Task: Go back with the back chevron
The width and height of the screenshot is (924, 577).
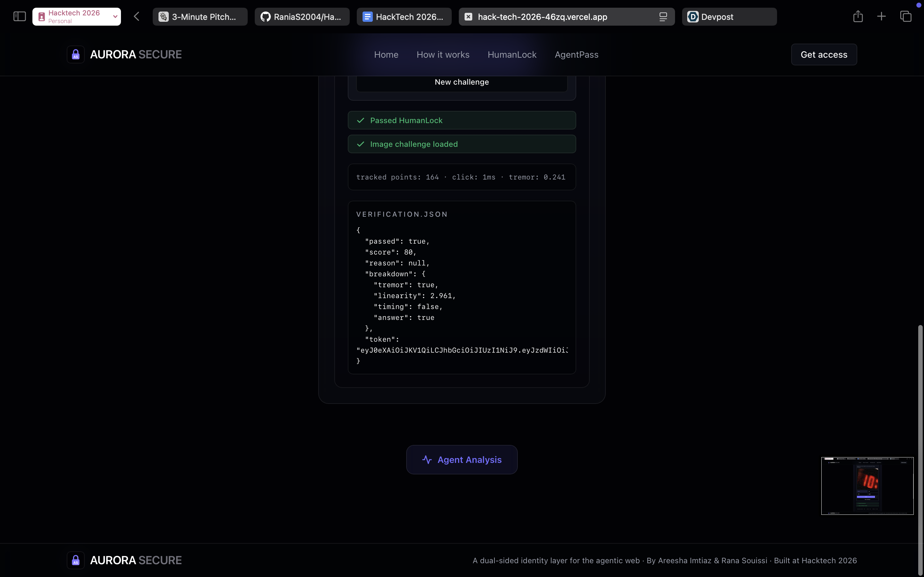Action: point(137,16)
